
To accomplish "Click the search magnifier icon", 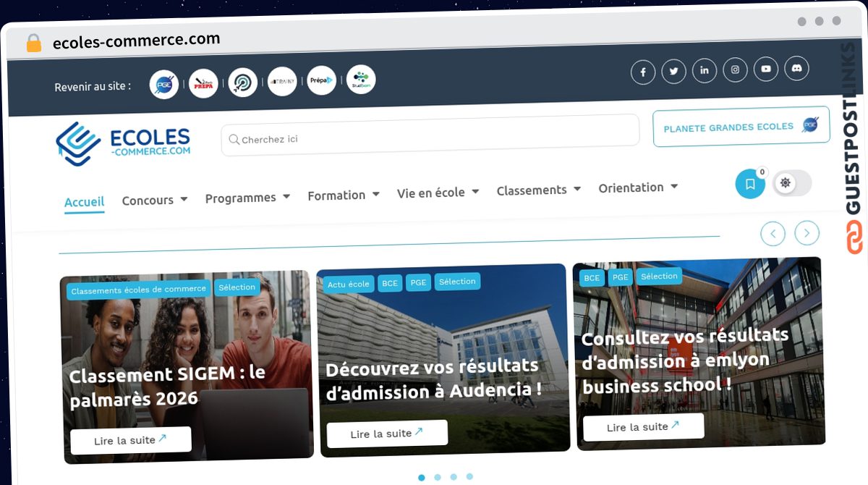I will pyautogui.click(x=234, y=139).
